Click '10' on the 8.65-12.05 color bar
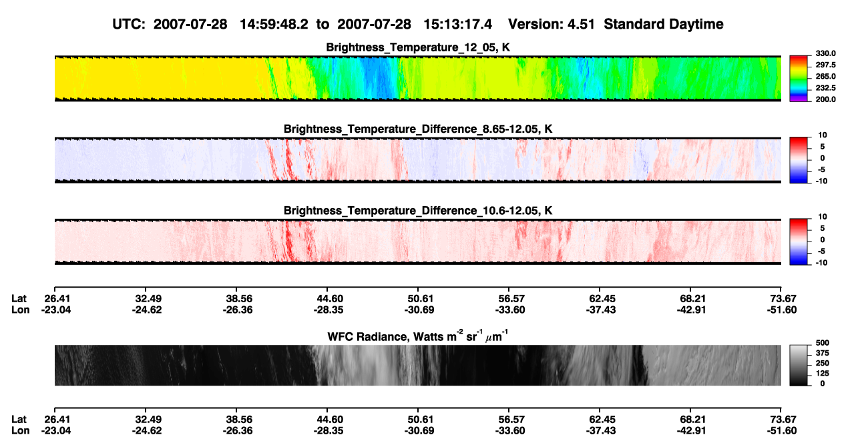Screen dimensions: 868x445 pos(823,135)
